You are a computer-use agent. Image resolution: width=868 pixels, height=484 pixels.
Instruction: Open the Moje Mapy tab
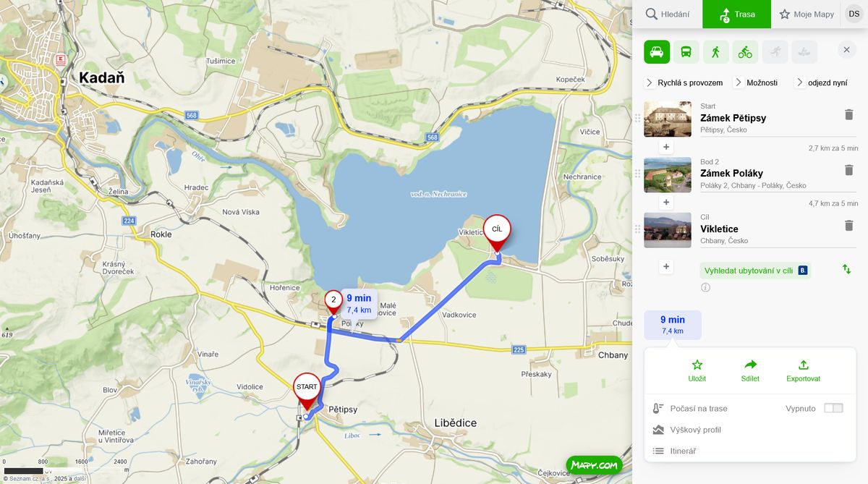click(x=806, y=14)
